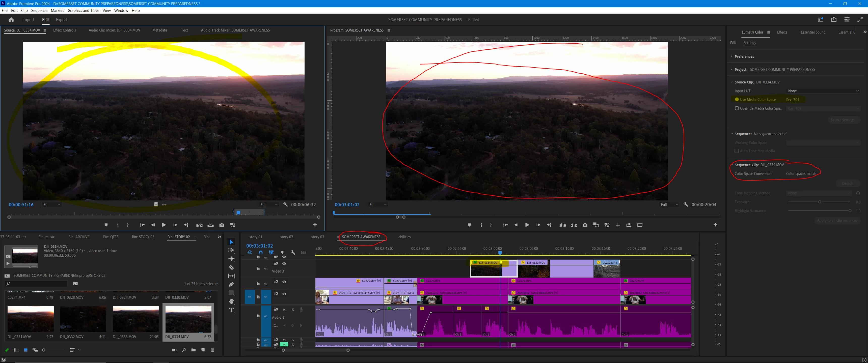The width and height of the screenshot is (868, 363).
Task: Switch to the Effect Controls tab
Action: pos(64,30)
